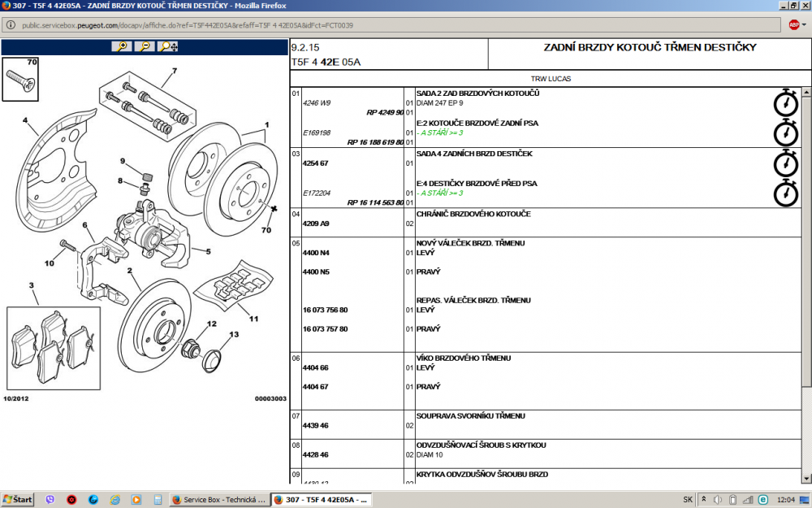Zoom out of the parts diagram

145,46
